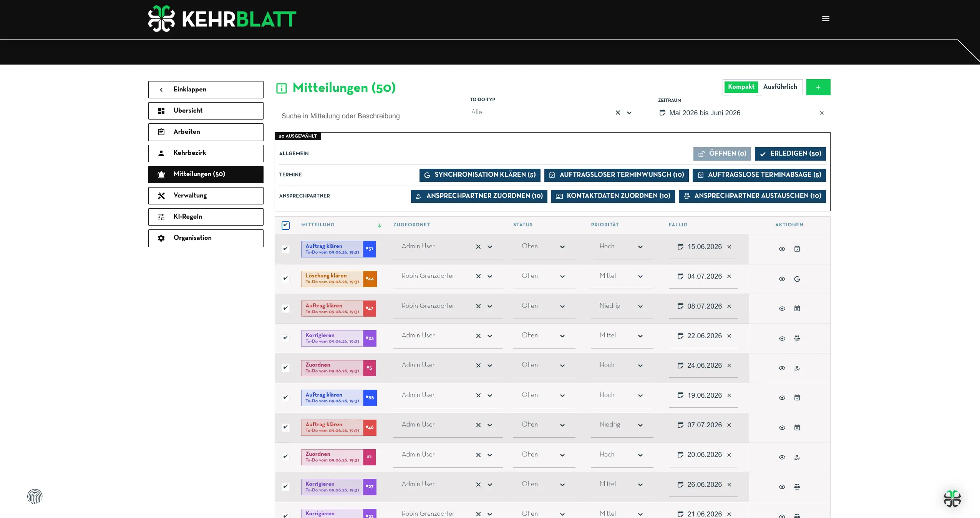Click Auftragslose Terminabsage (5) button
Image resolution: width=980 pixels, height=518 pixels.
coord(759,175)
